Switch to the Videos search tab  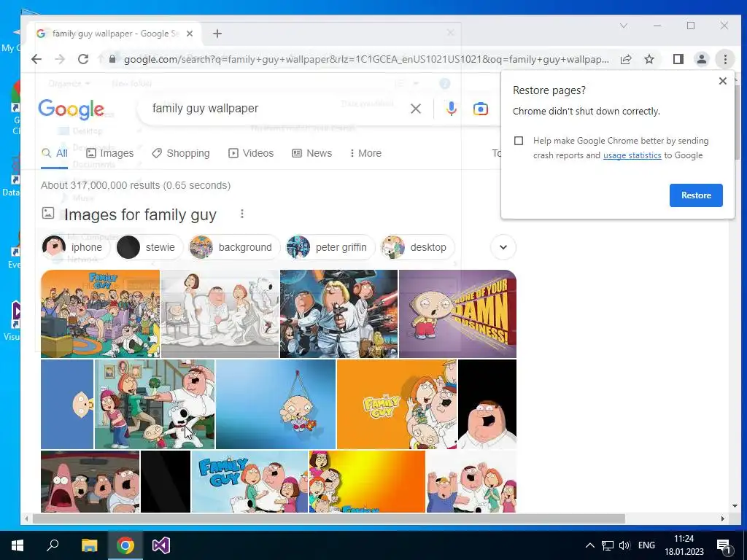click(251, 153)
